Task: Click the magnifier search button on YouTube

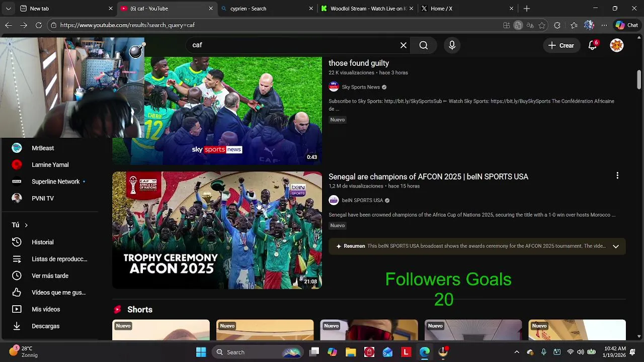Action: [x=424, y=45]
